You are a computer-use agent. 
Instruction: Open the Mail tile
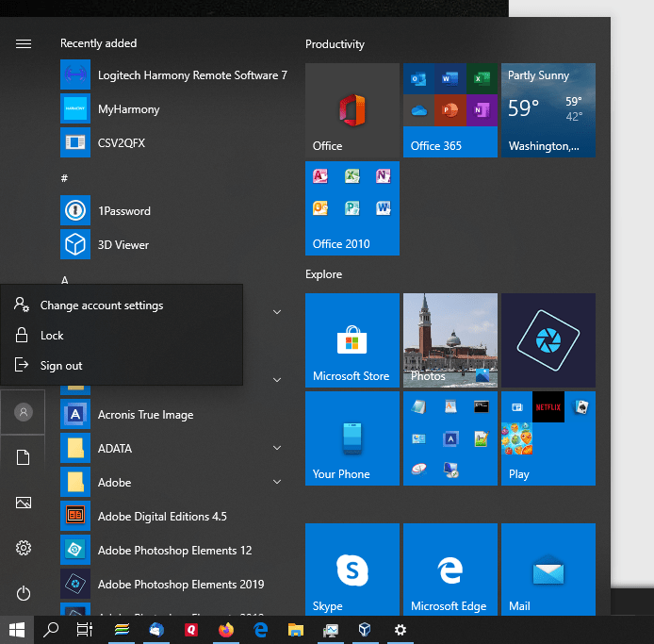point(548,570)
